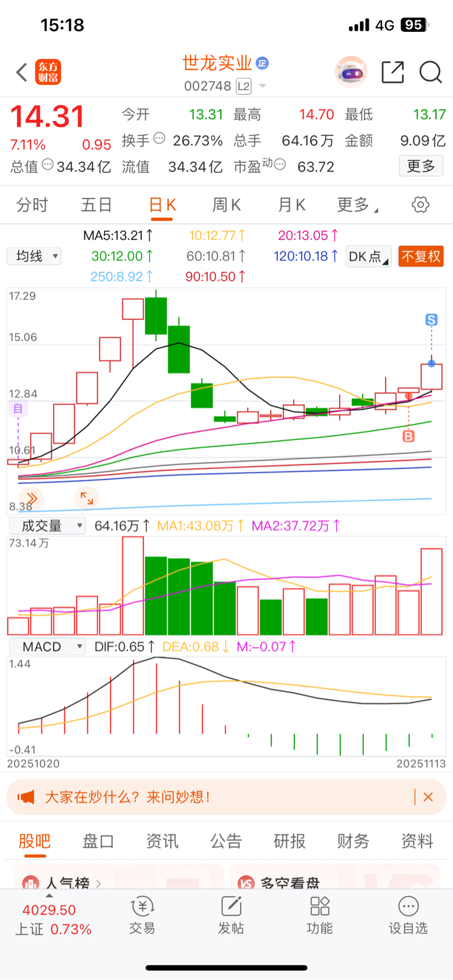Open the MACD indicator dropdown
This screenshot has width=453, height=980.
[x=47, y=646]
